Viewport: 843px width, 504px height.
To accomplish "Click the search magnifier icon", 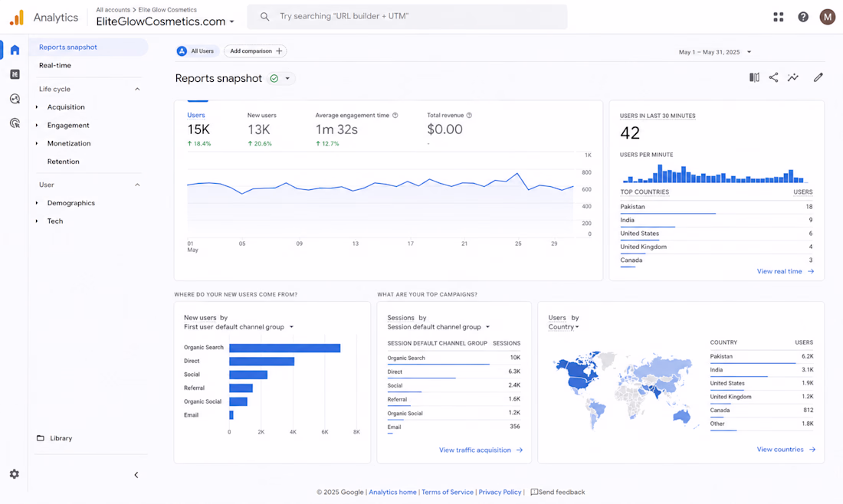I will coord(264,17).
